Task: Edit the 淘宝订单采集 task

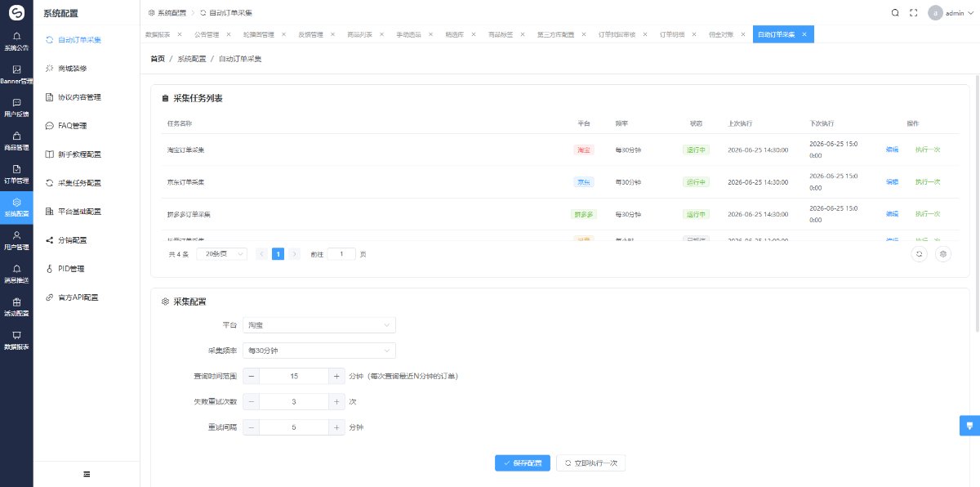Action: (x=892, y=150)
